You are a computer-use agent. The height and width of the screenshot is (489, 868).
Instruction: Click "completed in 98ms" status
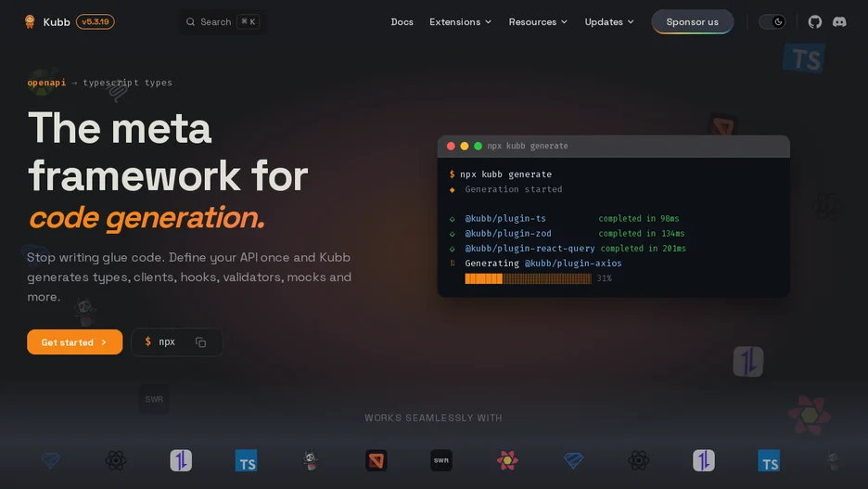pyautogui.click(x=639, y=219)
